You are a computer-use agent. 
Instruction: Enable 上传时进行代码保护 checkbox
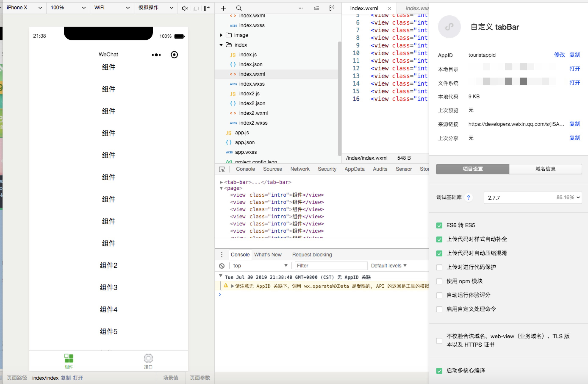(439, 267)
